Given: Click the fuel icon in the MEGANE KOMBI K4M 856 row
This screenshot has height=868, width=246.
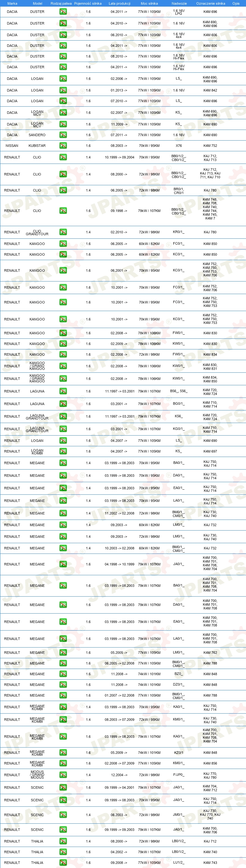Looking at the screenshot, I should tap(63, 764).
